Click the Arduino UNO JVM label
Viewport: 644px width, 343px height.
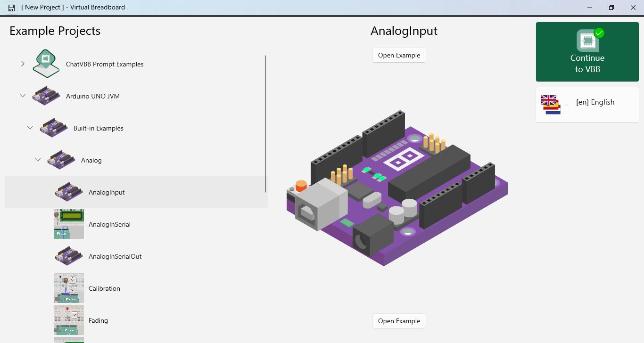pos(93,96)
